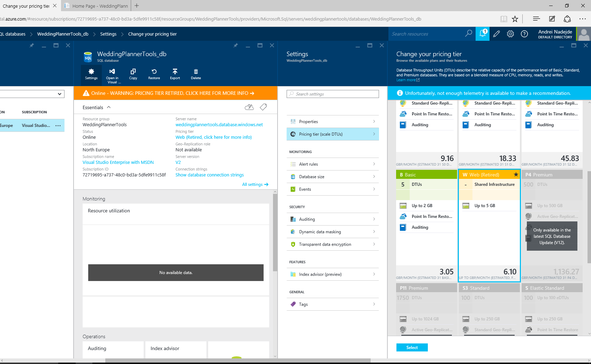Open Transparent data encryption setting

coord(333,244)
